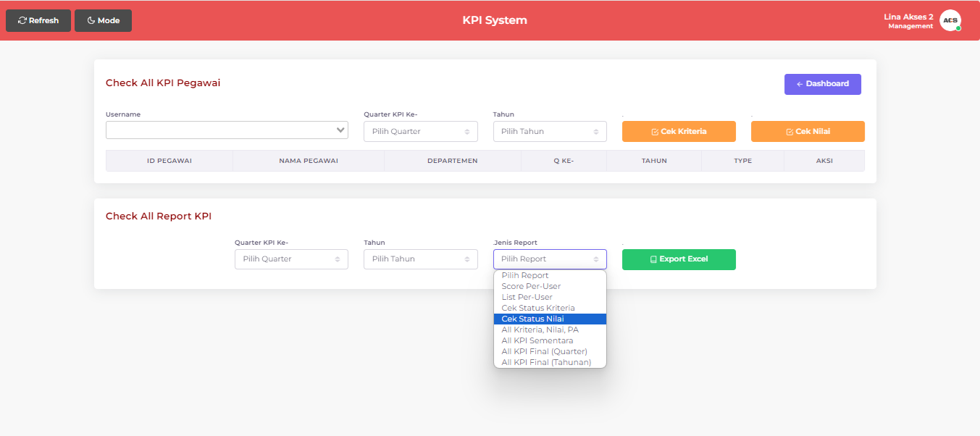The image size is (980, 436).
Task: Click the Cek Kriteria button
Action: (x=679, y=132)
